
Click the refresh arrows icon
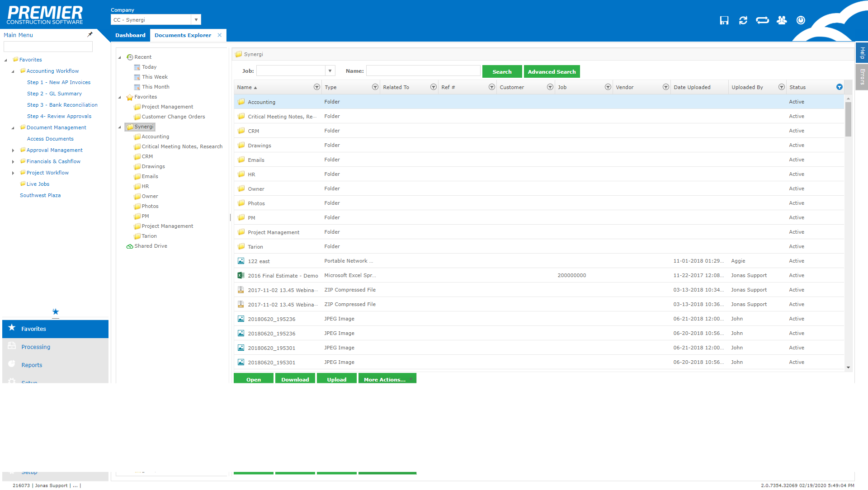[743, 20]
